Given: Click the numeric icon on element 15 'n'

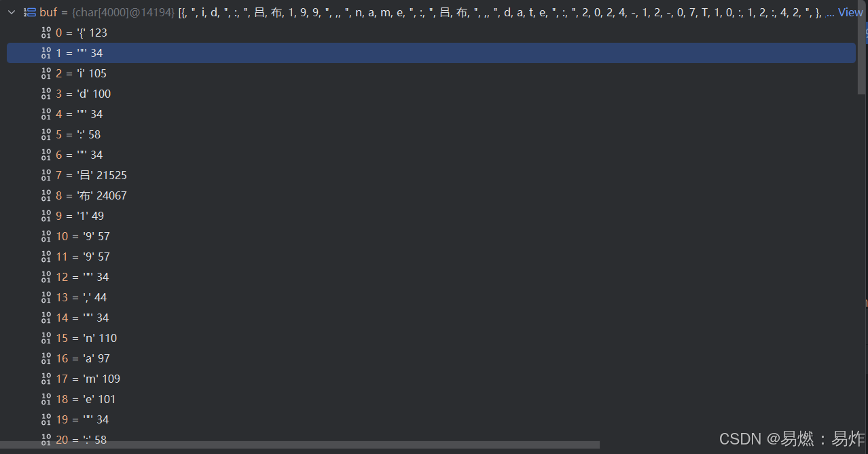Looking at the screenshot, I should [x=46, y=338].
